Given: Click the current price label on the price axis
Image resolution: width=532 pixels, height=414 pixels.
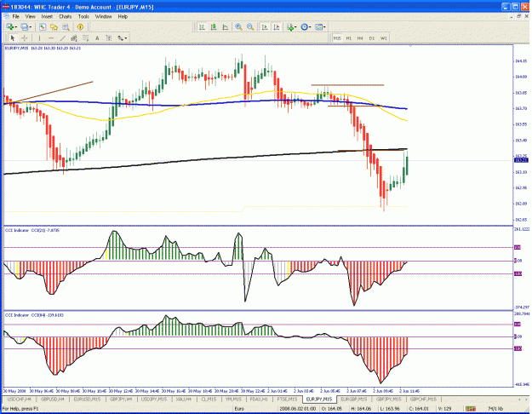Looking at the screenshot, I should [x=520, y=160].
